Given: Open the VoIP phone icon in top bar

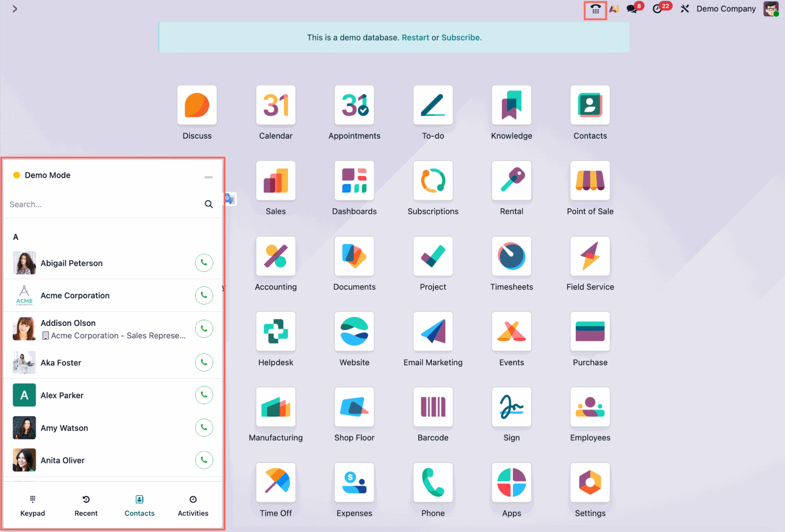Looking at the screenshot, I should [595, 9].
